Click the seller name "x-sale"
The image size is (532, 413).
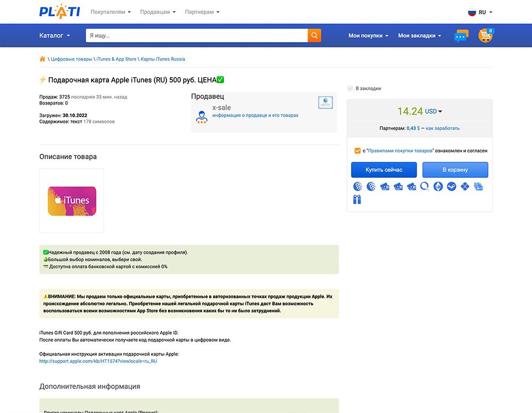(221, 108)
